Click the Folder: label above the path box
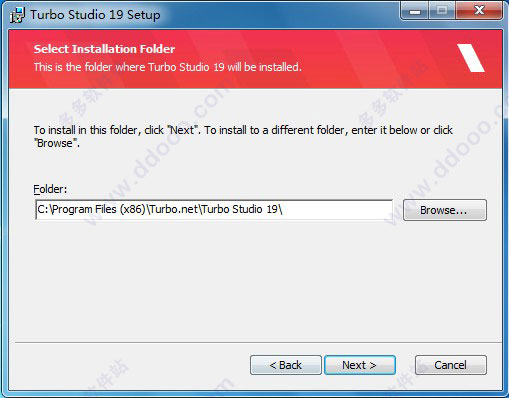 coord(50,189)
